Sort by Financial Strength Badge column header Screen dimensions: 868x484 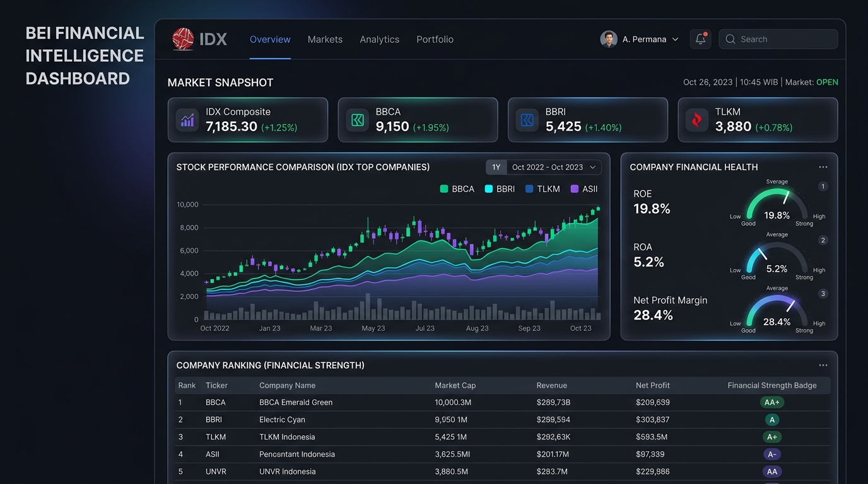pyautogui.click(x=772, y=385)
